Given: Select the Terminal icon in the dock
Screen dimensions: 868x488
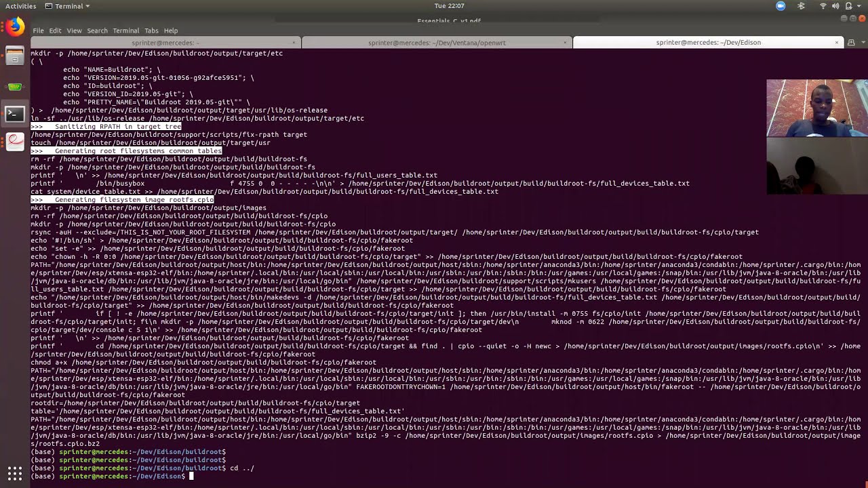Looking at the screenshot, I should click(x=14, y=113).
